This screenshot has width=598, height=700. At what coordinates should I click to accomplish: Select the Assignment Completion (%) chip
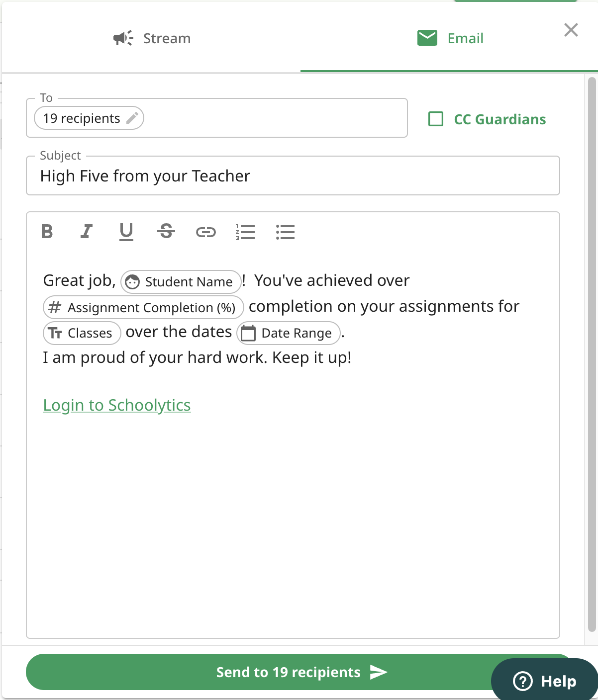coord(143,307)
